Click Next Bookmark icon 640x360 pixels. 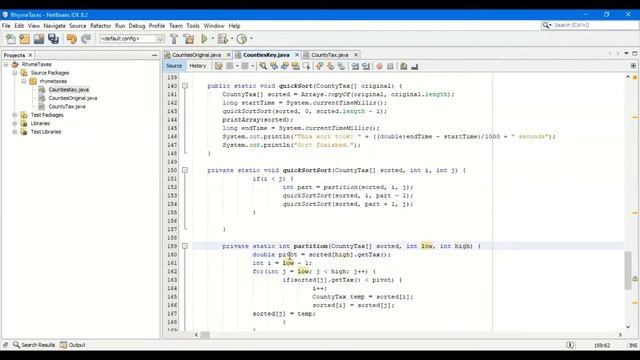point(330,66)
